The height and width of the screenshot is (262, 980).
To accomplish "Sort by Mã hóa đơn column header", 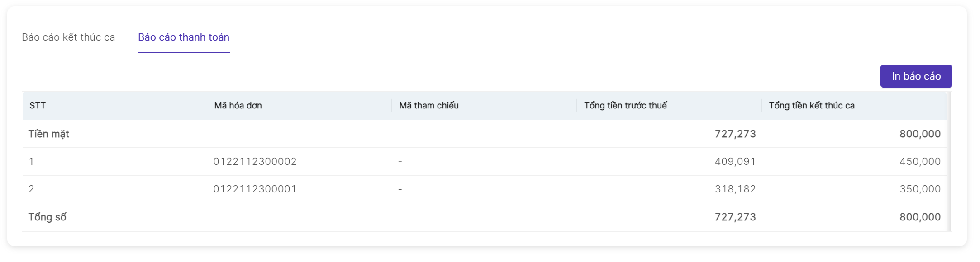I will tap(238, 106).
